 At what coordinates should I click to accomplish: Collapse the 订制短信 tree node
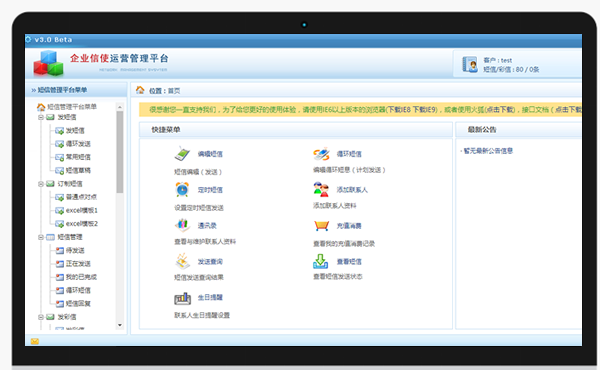[x=41, y=184]
